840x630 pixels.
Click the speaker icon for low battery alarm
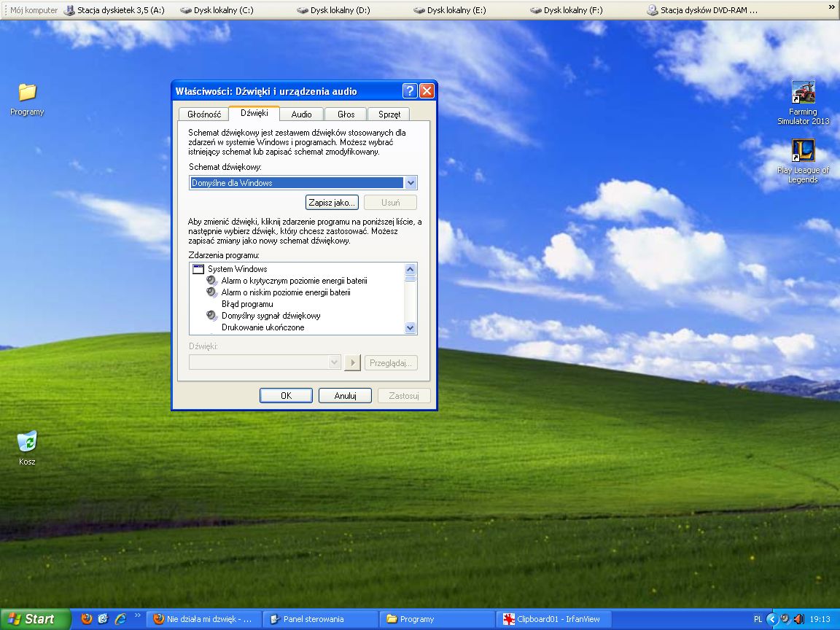(212, 292)
